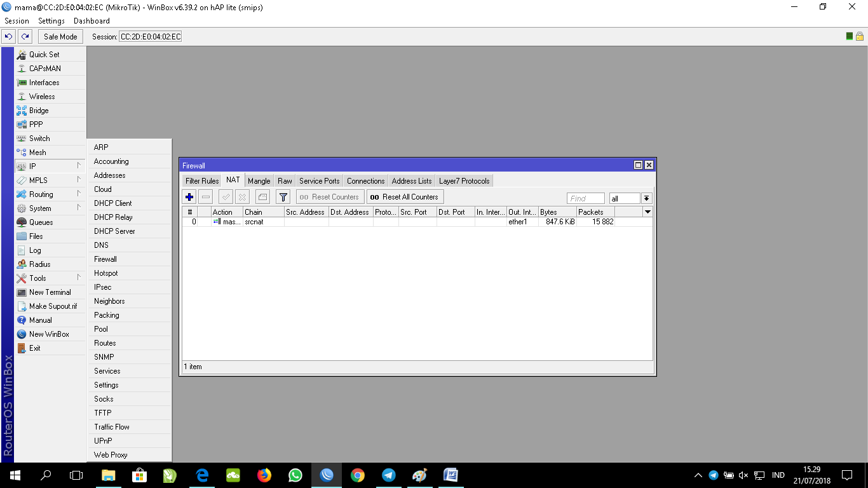868x488 pixels.
Task: Click the Redo arrow in the toolbar
Action: (x=25, y=37)
